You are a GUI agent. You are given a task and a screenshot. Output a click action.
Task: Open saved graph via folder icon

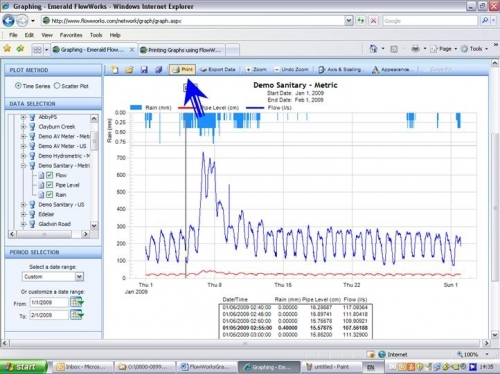129,70
